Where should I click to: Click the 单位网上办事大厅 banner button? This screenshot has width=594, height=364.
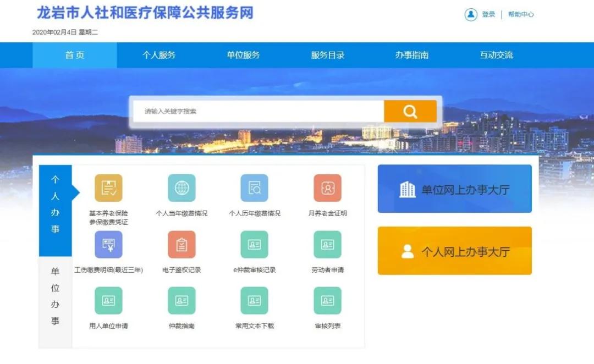pyautogui.click(x=454, y=189)
